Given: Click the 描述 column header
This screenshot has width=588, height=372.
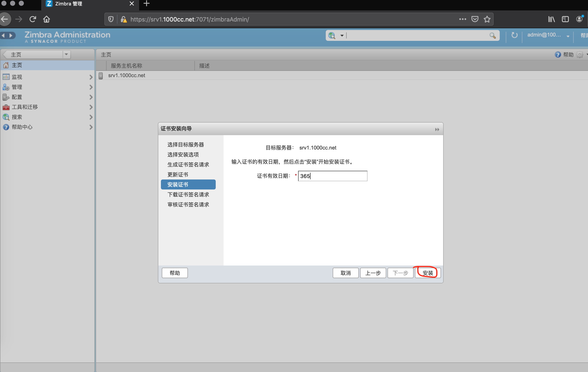Looking at the screenshot, I should click(204, 66).
